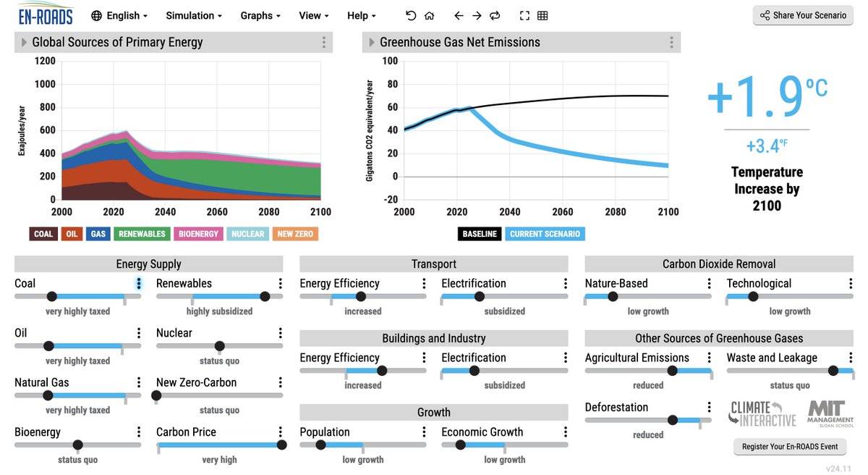Screen dimensions: 868x475
Task: Open the Help menu
Action: click(362, 15)
